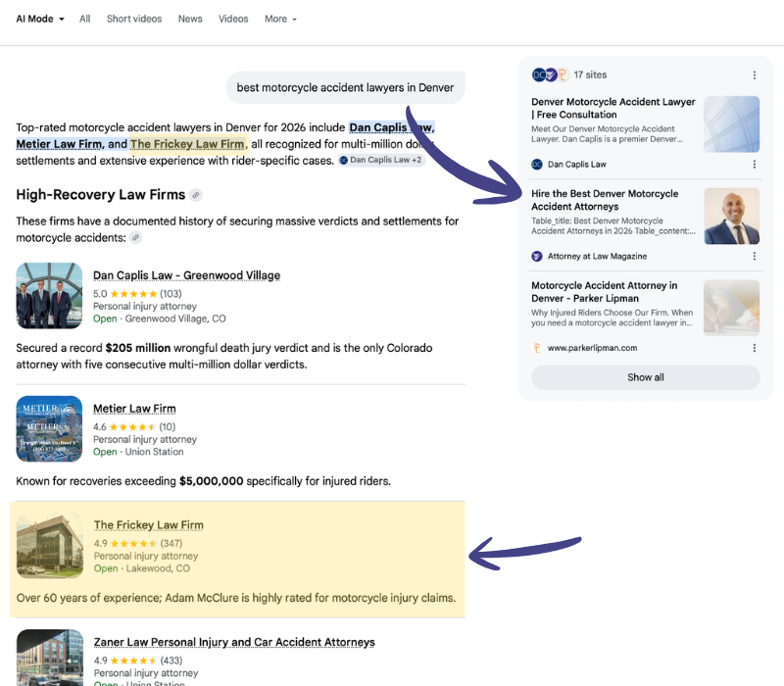
Task: Click link icon beside High-Recovery Law Firms heading
Action: coord(196,195)
